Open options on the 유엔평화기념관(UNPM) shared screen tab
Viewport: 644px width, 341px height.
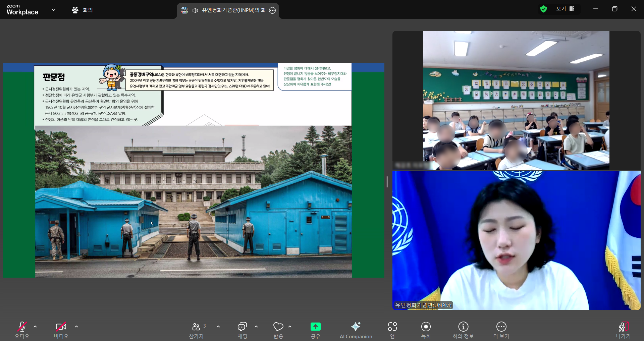click(272, 10)
